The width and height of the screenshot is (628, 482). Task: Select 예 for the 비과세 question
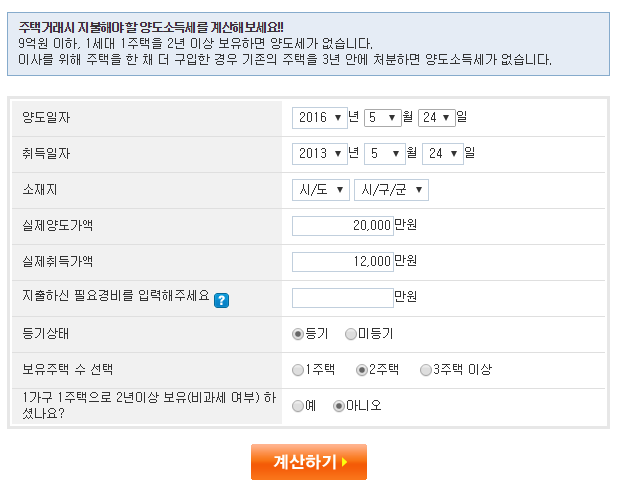tap(298, 406)
